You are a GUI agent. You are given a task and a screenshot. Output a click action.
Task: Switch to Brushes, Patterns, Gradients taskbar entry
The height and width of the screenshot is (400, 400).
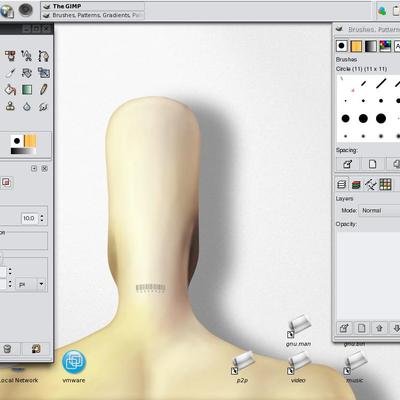(93, 15)
